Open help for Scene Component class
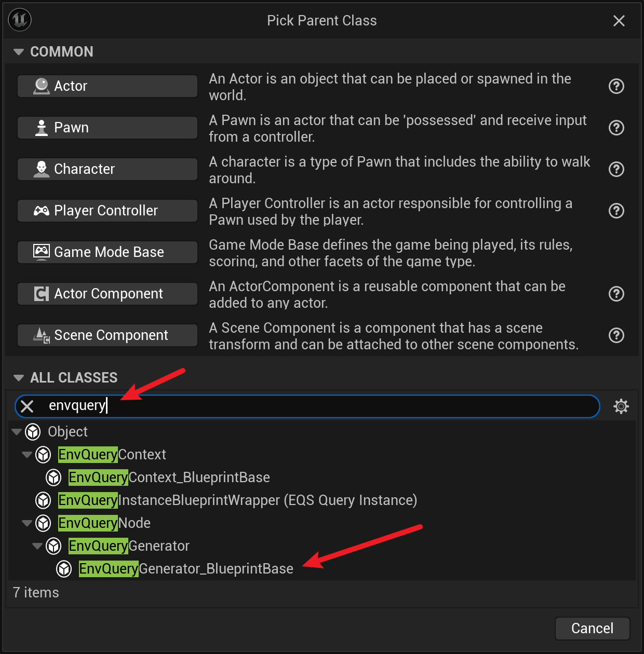Screen dimensions: 644x654 coord(616,335)
